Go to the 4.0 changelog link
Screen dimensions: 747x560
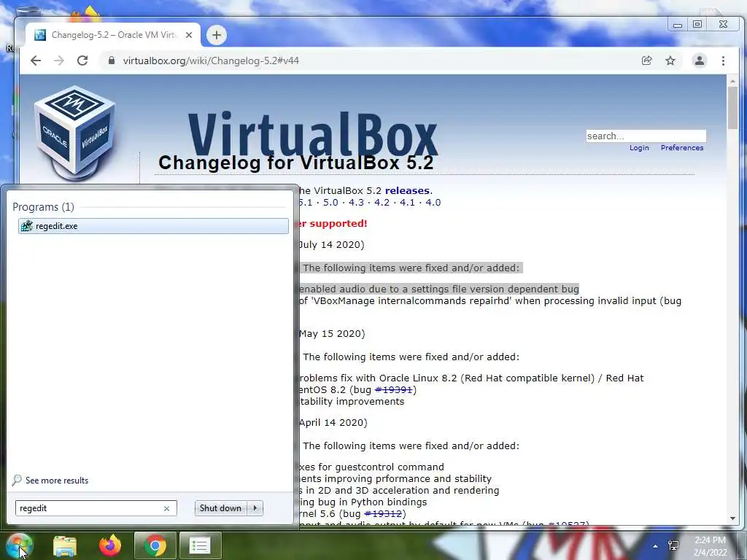click(x=433, y=203)
